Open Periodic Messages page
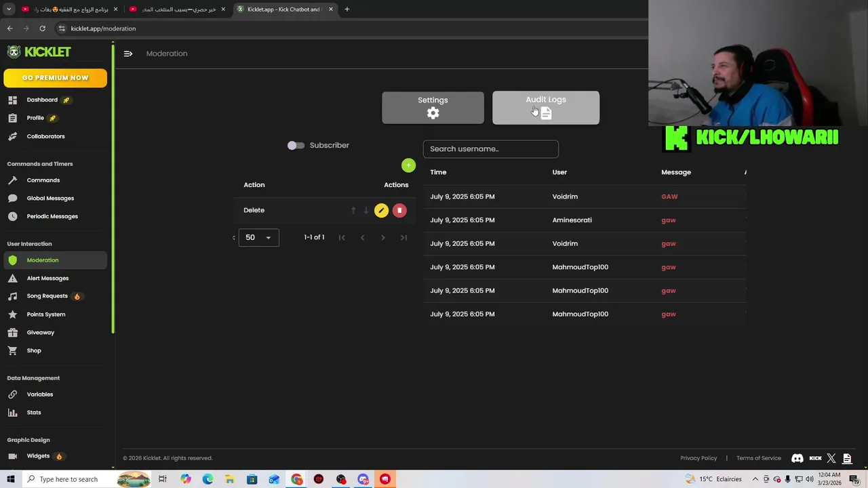This screenshot has width=868, height=488. click(x=52, y=216)
